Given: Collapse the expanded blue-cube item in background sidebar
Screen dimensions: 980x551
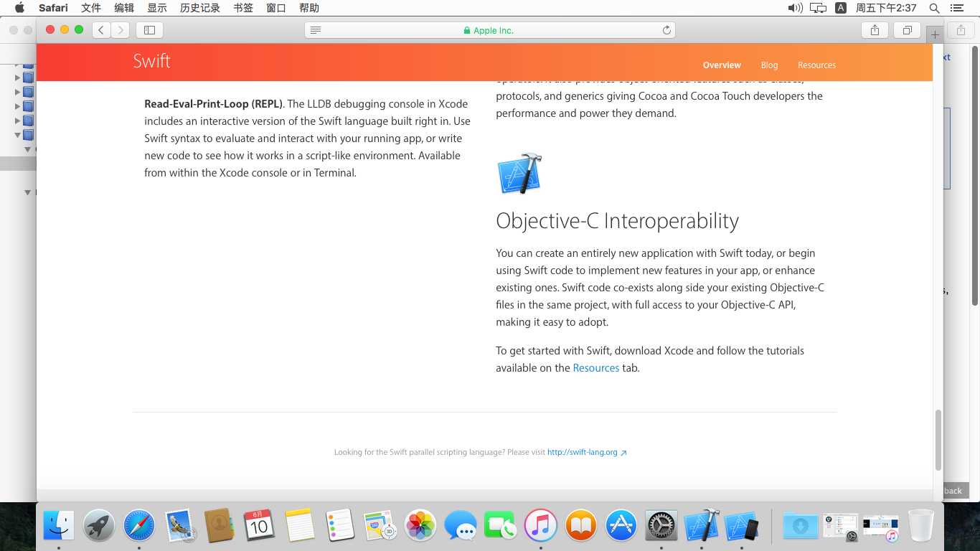Looking at the screenshot, I should click(x=18, y=135).
